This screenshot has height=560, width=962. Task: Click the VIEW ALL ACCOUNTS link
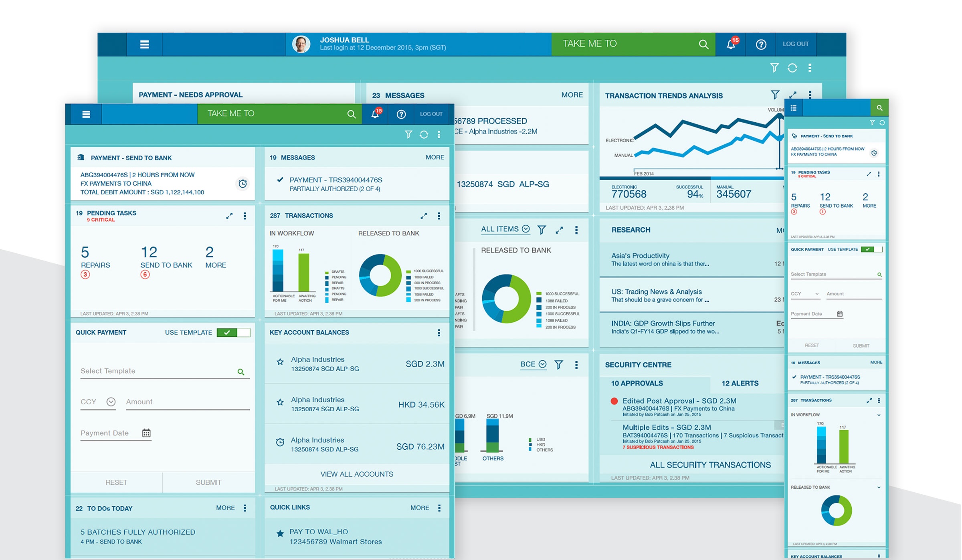tap(356, 474)
